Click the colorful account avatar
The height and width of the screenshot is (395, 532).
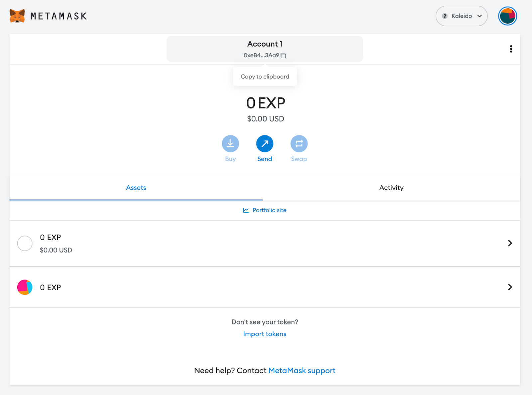tap(507, 16)
